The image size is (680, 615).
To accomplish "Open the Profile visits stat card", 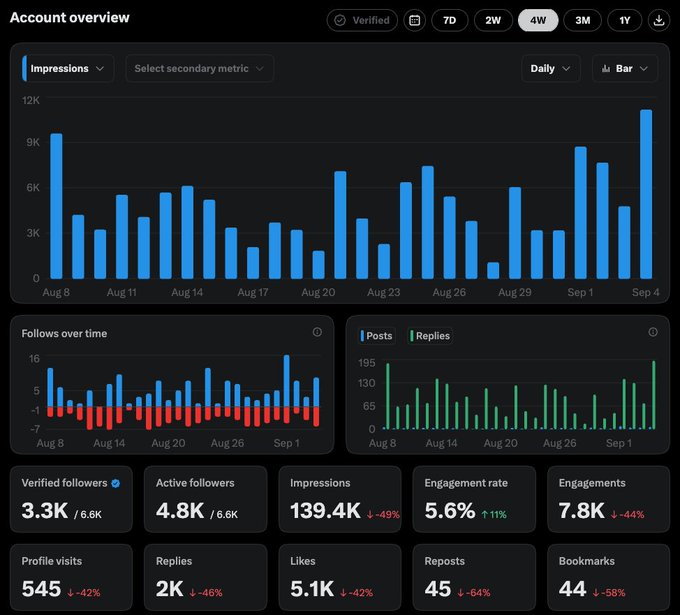I will [x=71, y=577].
